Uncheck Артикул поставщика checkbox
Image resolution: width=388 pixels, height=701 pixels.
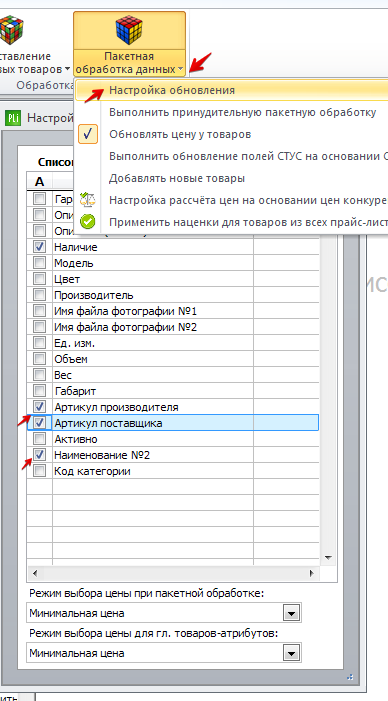point(40,422)
